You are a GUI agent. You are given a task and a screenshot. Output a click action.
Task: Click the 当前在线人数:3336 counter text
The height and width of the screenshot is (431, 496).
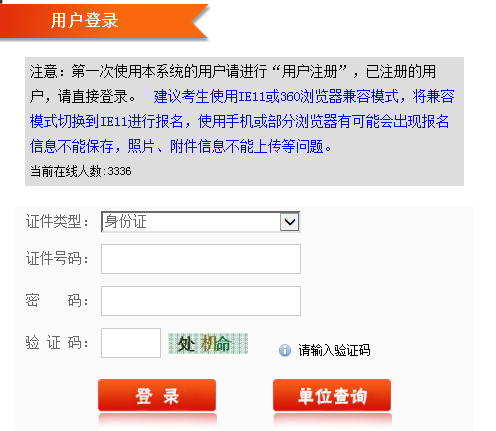tap(81, 171)
